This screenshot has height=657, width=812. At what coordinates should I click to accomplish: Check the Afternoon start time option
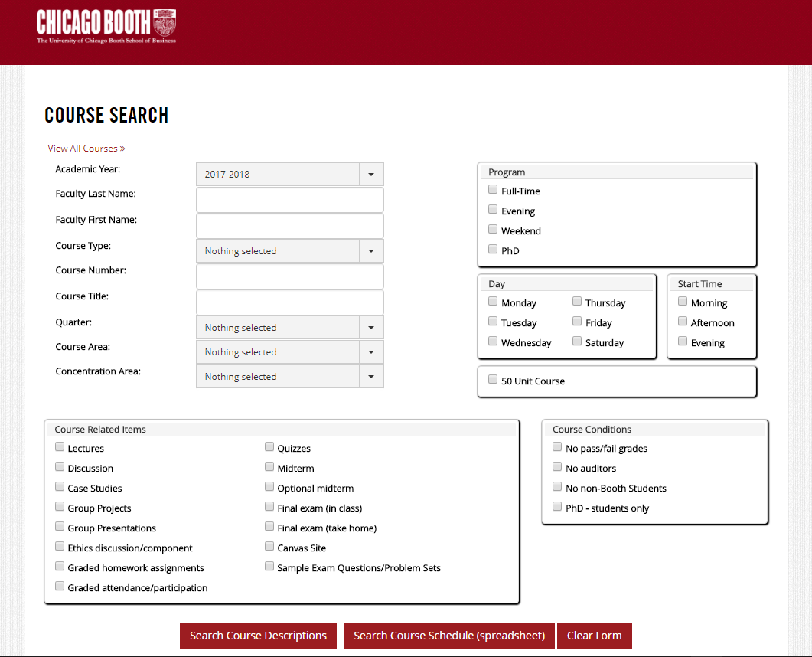point(683,322)
